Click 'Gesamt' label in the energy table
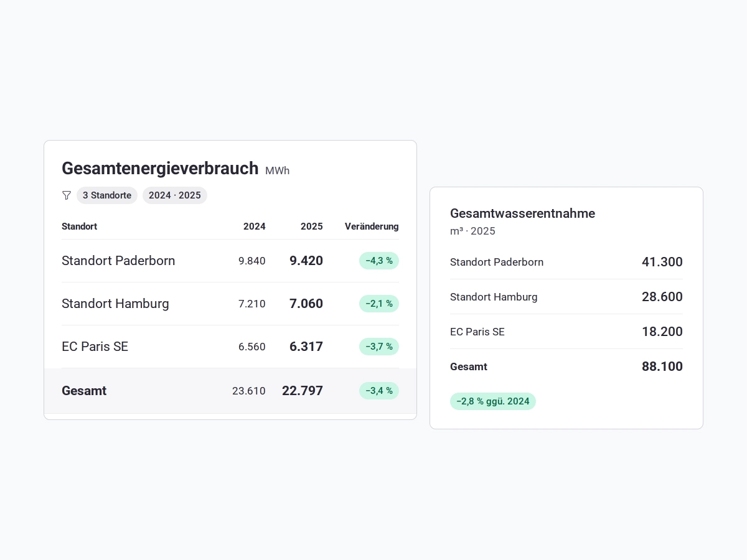This screenshot has width=747, height=560. (84, 391)
